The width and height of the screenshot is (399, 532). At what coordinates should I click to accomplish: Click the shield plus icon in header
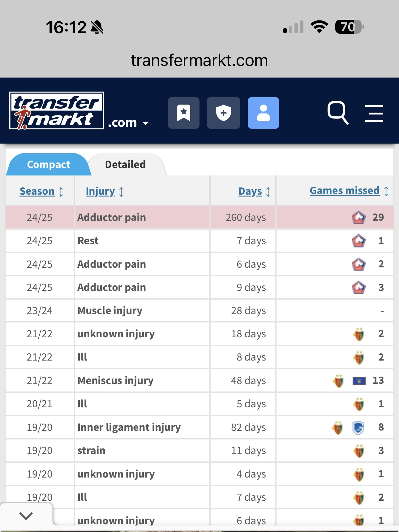click(x=224, y=113)
